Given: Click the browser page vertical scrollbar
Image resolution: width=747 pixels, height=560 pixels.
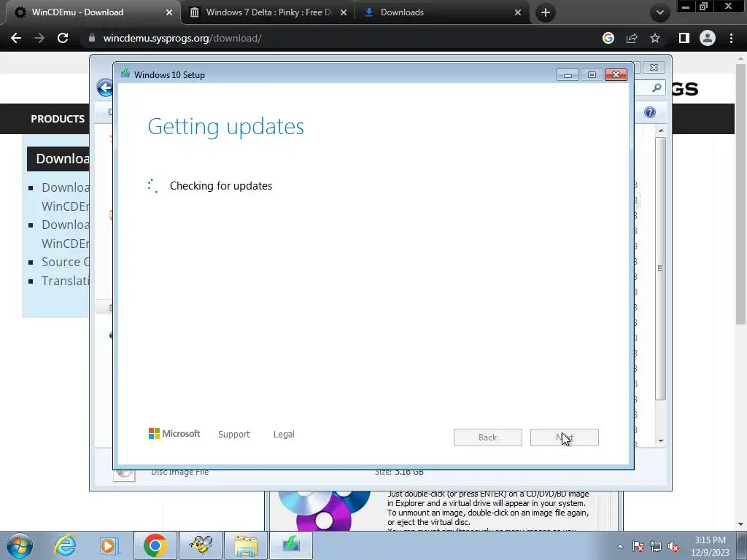Looking at the screenshot, I should (741, 195).
